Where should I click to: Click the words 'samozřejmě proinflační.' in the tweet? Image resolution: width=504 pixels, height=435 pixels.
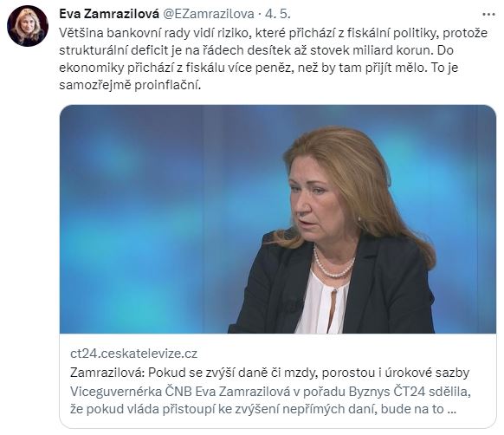(130, 85)
